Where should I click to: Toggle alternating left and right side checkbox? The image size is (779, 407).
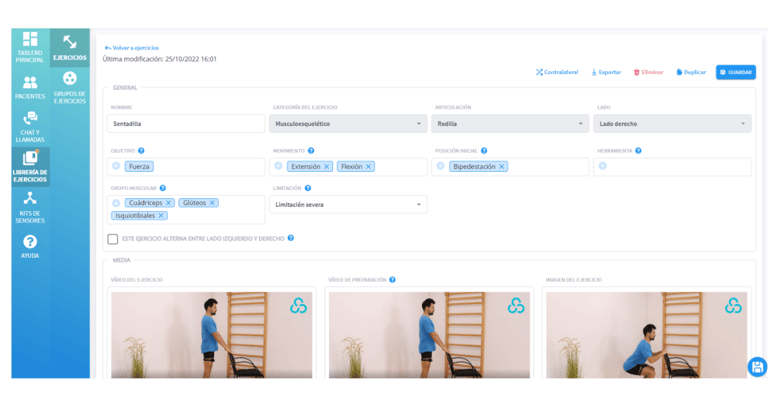coord(113,239)
